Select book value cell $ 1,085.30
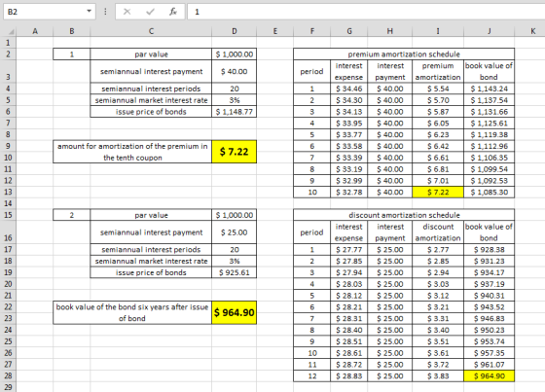This screenshot has height=392, width=545. [489, 193]
